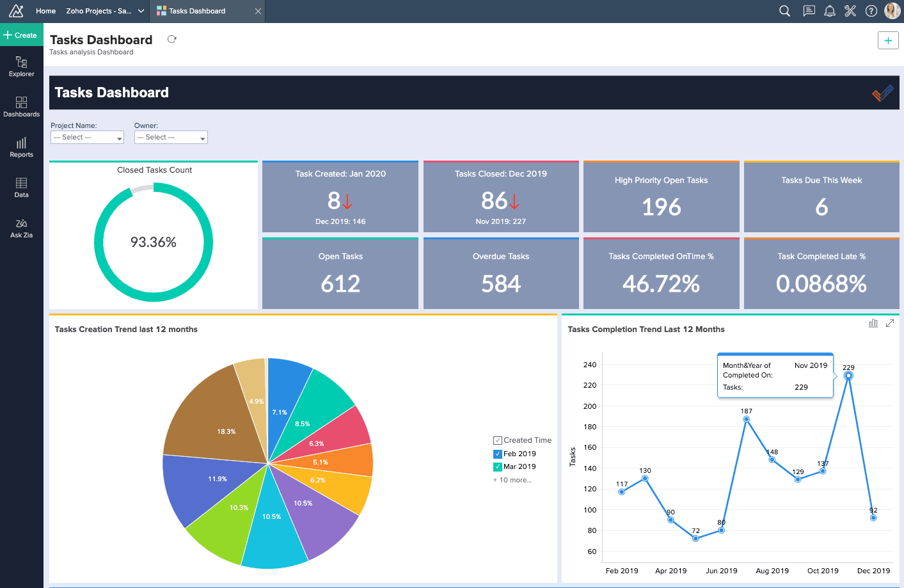Refresh the Tasks Dashboard
This screenshot has width=904, height=588.
(x=171, y=39)
